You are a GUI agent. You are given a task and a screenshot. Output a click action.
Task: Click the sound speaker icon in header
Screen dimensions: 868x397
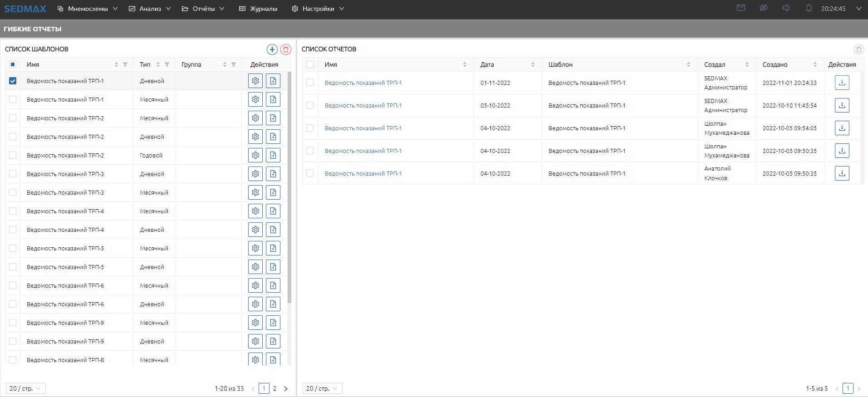click(x=786, y=8)
